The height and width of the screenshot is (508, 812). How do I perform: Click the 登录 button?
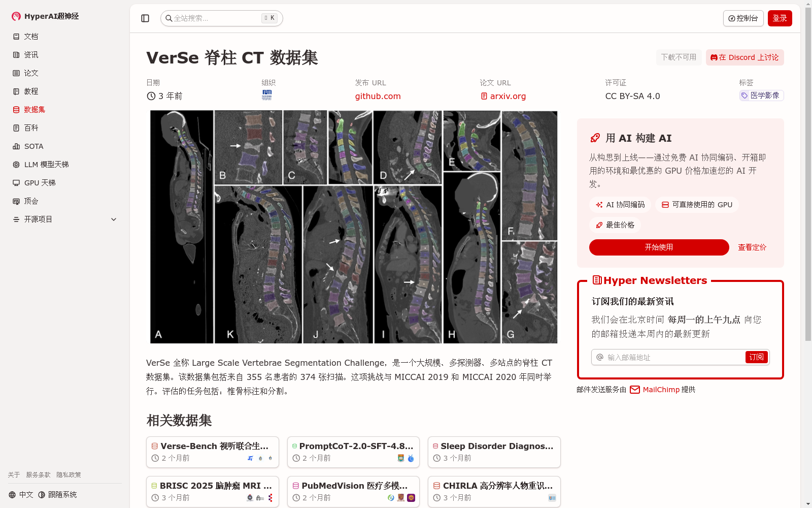pos(780,18)
